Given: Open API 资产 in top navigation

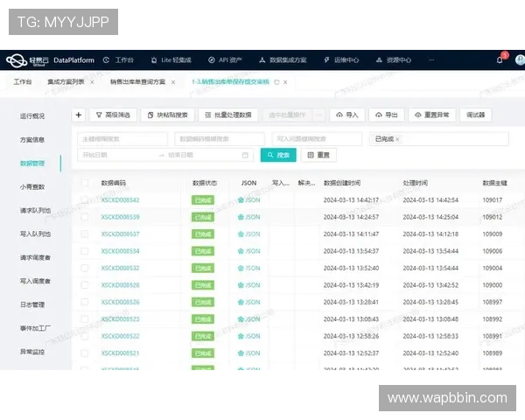Looking at the screenshot, I should 225,60.
